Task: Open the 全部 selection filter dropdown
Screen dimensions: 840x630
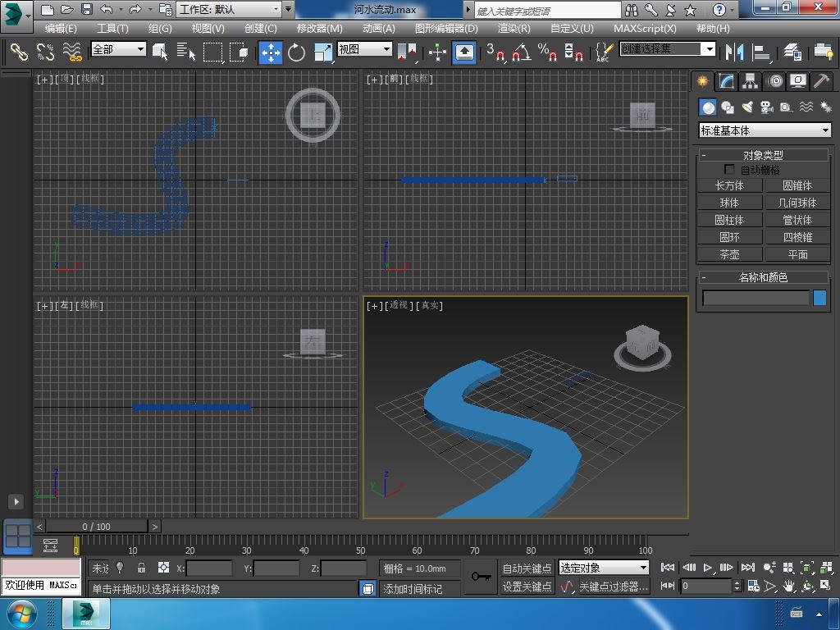Action: pos(118,49)
